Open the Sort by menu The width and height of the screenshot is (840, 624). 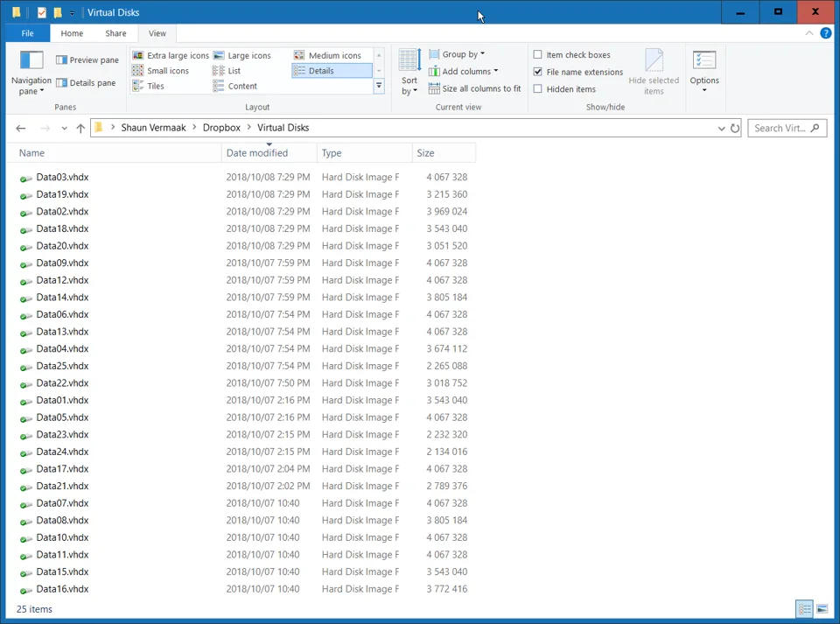[409, 73]
